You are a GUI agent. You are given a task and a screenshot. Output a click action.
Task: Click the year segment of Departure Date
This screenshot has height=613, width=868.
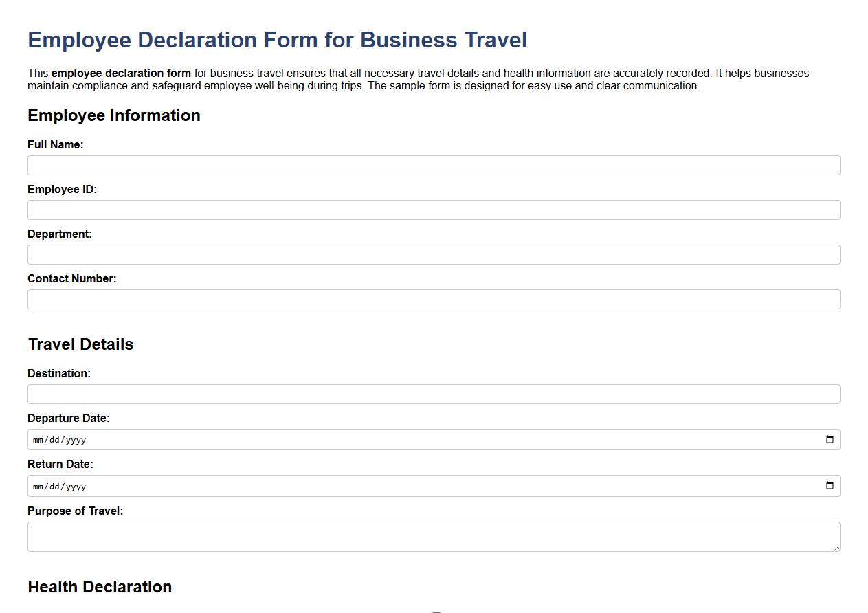pos(75,439)
